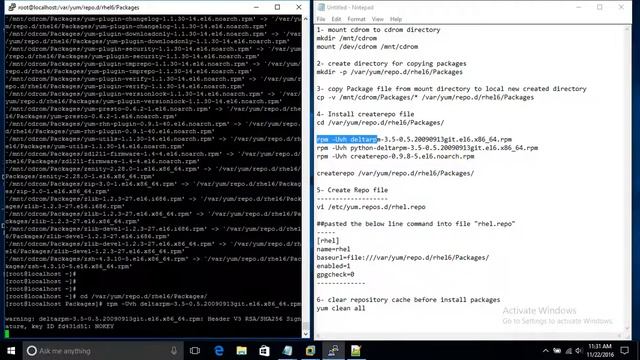The height and width of the screenshot is (360, 640).
Task: Click the '1- mount cdrom to cdrom directory' heading
Action: (x=378, y=30)
